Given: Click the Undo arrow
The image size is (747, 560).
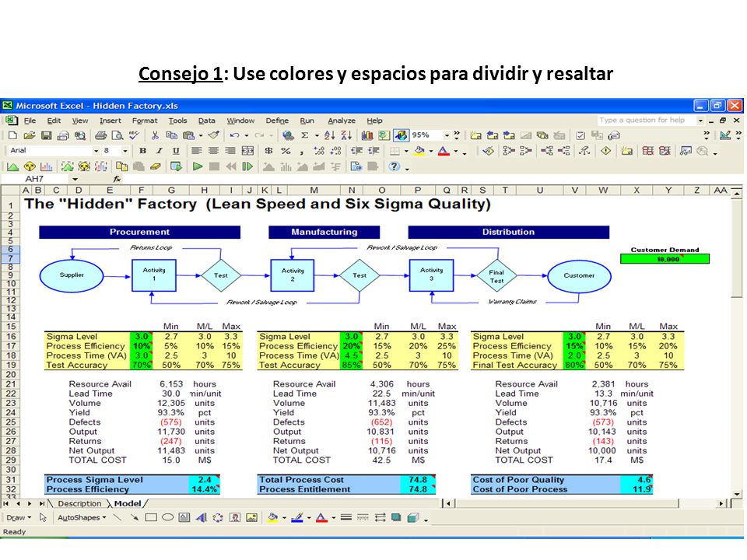Looking at the screenshot, I should 234,135.
